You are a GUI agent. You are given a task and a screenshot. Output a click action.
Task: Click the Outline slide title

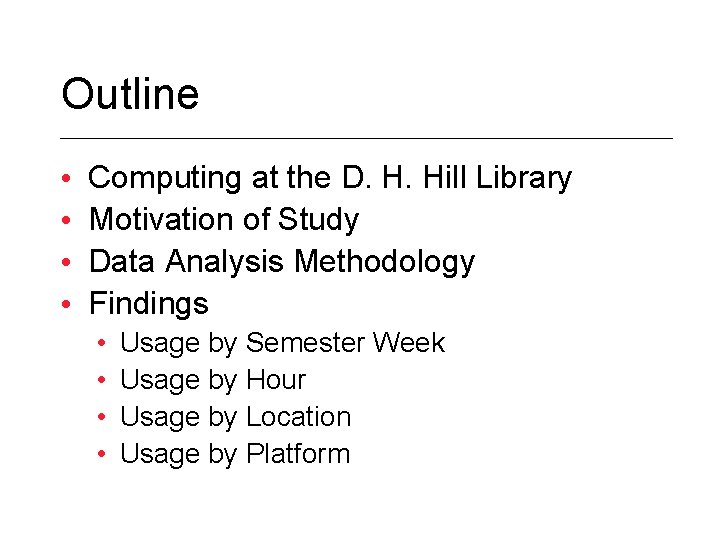point(130,94)
